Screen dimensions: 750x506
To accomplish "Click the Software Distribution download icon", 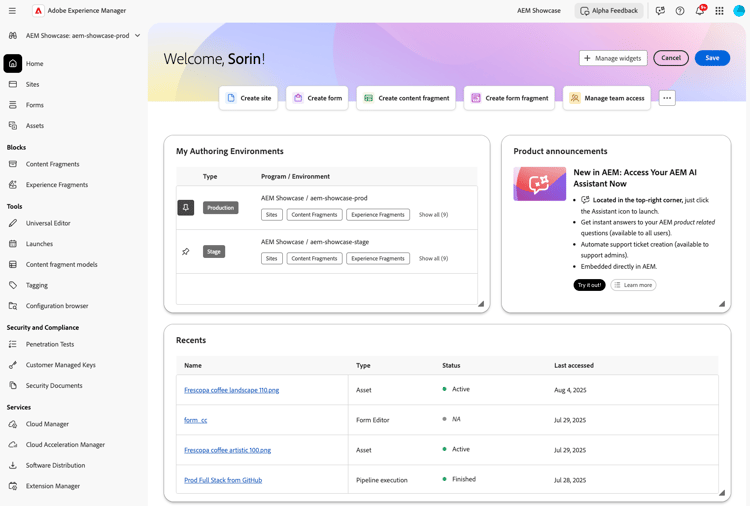I will click(13, 465).
